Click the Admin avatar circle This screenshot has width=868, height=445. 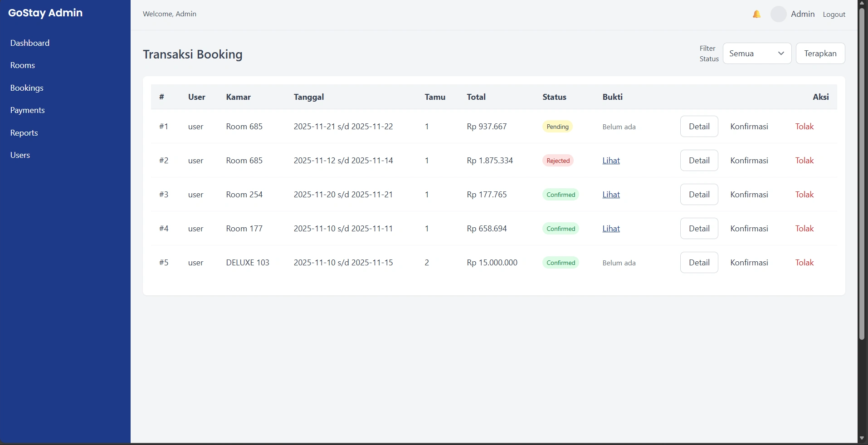778,14
